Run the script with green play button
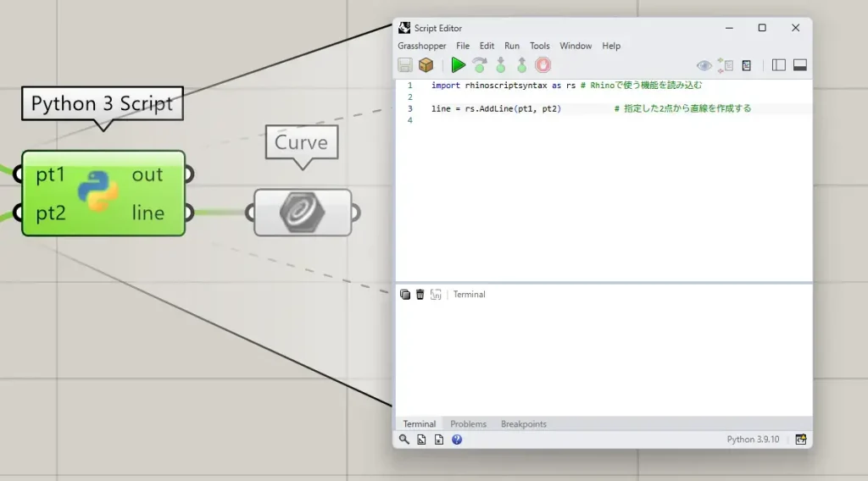868x481 pixels. coord(458,65)
